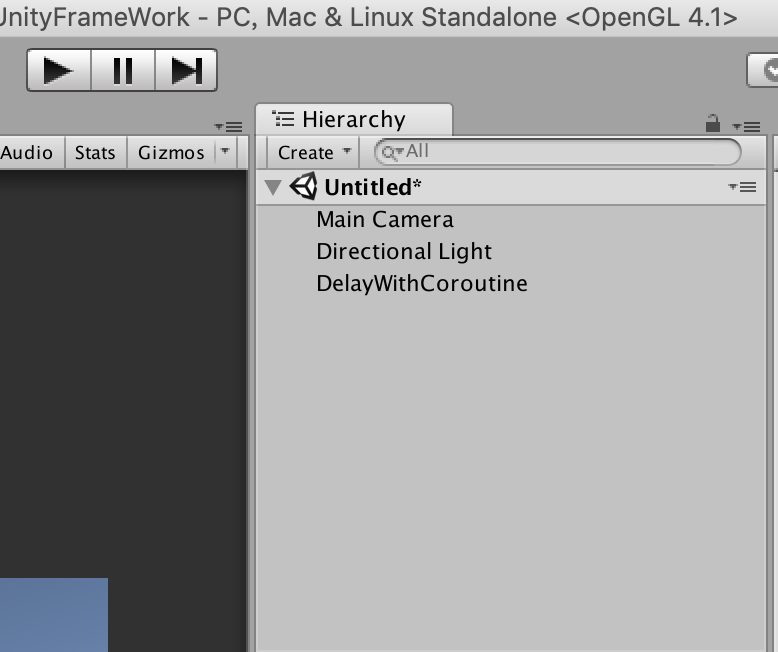Select Directional Light in Hierarchy

[511, 252]
